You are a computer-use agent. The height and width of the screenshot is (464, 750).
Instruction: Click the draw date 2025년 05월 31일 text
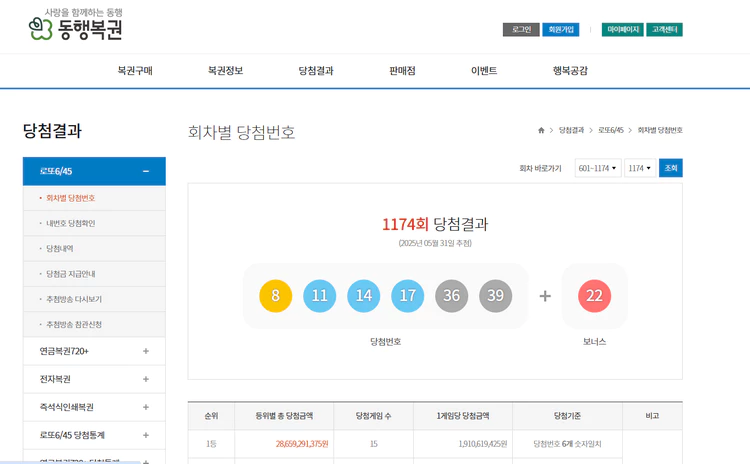(435, 243)
